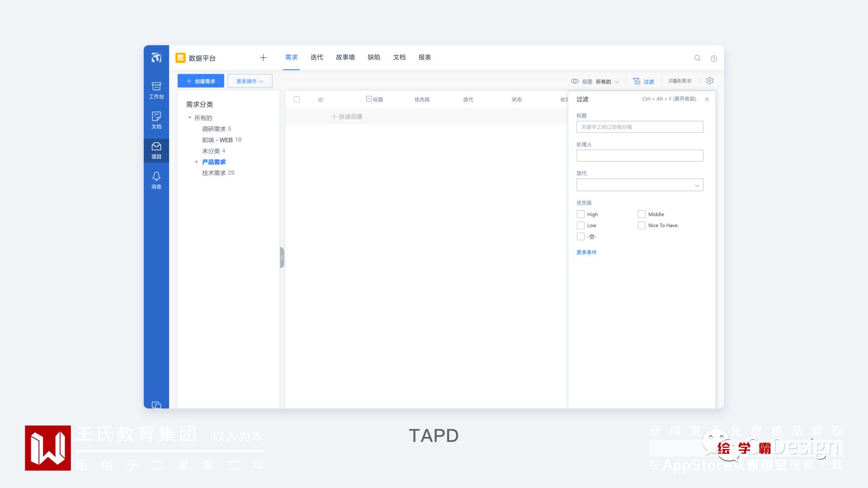This screenshot has height=488, width=868.
Task: Switch to the 故事墙 tab
Action: 345,57
